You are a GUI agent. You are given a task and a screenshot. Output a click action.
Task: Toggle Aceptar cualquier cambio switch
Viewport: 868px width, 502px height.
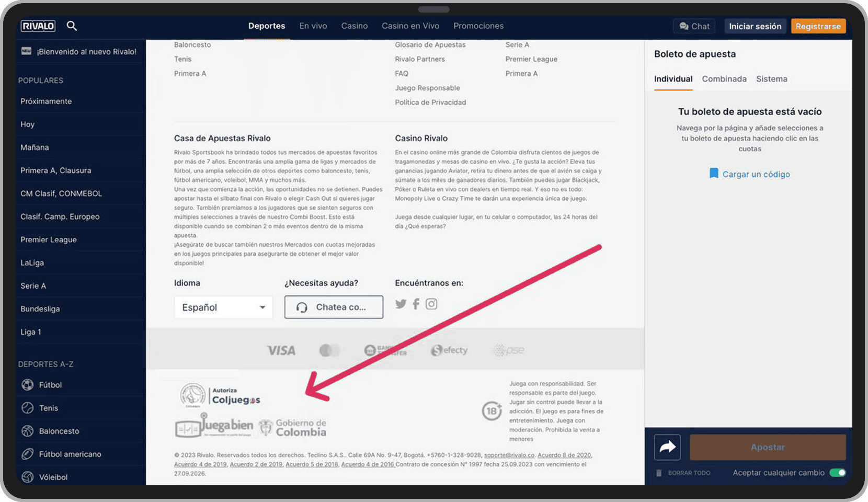[x=838, y=473]
